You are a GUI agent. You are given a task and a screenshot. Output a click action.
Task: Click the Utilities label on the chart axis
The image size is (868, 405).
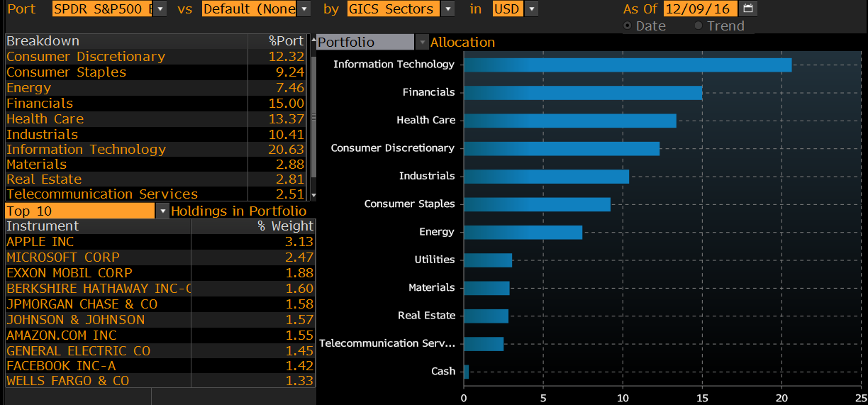click(x=435, y=260)
